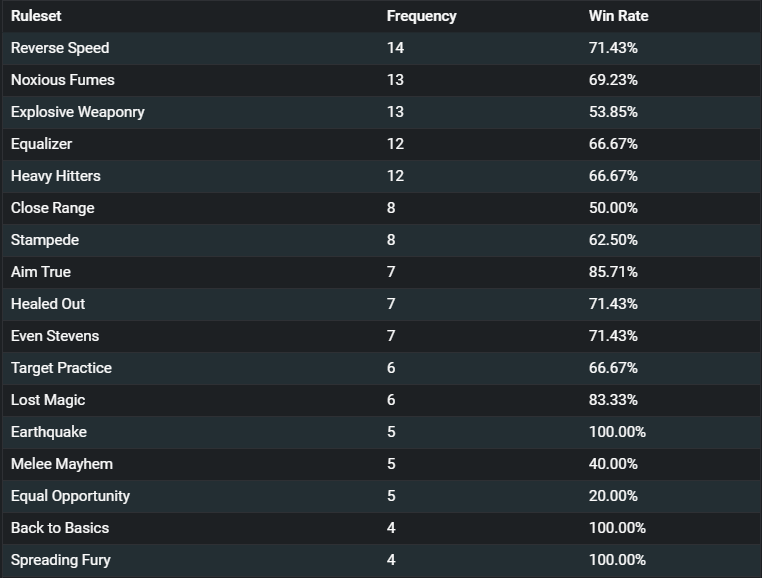The width and height of the screenshot is (762, 578).
Task: Click Equal Opportunity's 20.00% win rate
Action: [613, 496]
